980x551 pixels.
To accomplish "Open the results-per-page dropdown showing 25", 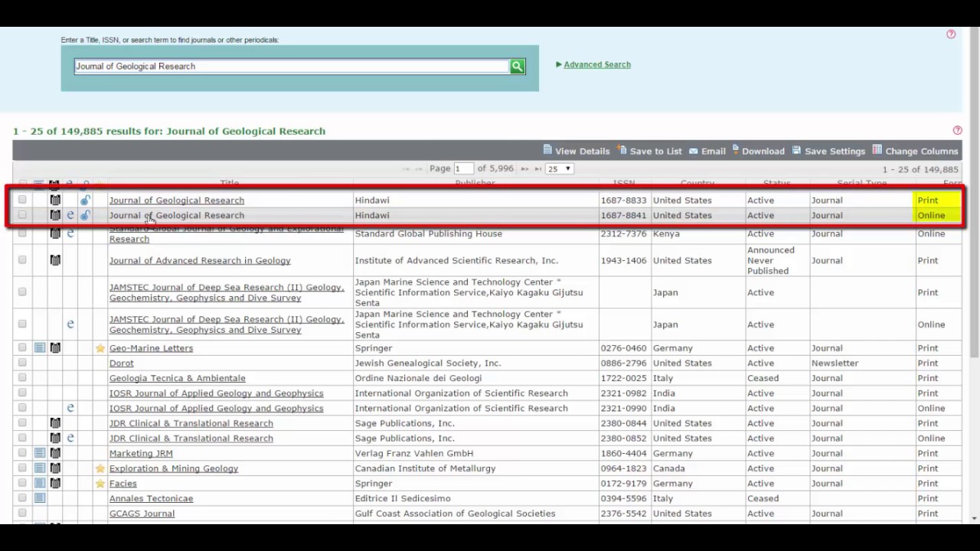I will pos(559,168).
